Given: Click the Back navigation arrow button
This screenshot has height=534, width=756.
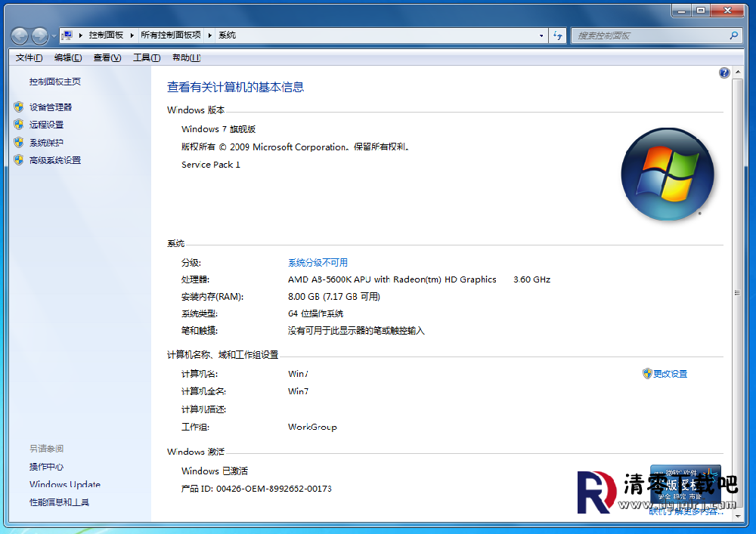Looking at the screenshot, I should 20,35.
